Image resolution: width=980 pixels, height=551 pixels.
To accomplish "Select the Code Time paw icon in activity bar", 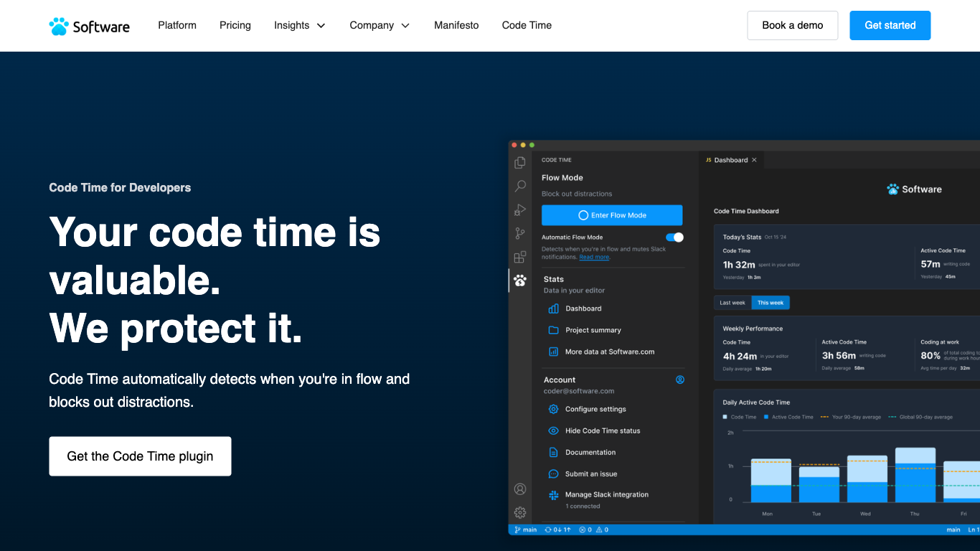I will [x=520, y=281].
